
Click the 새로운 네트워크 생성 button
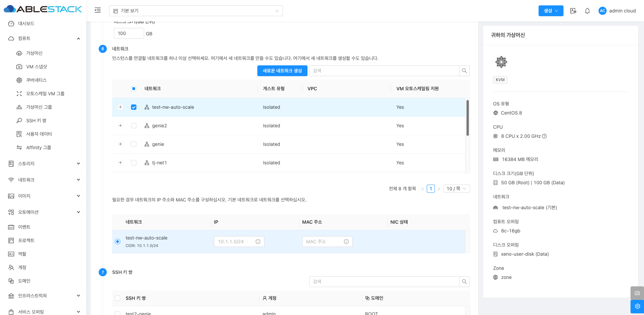click(x=282, y=71)
